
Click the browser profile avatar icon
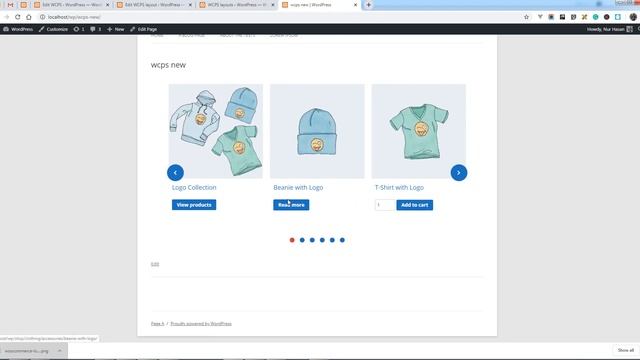point(633,17)
